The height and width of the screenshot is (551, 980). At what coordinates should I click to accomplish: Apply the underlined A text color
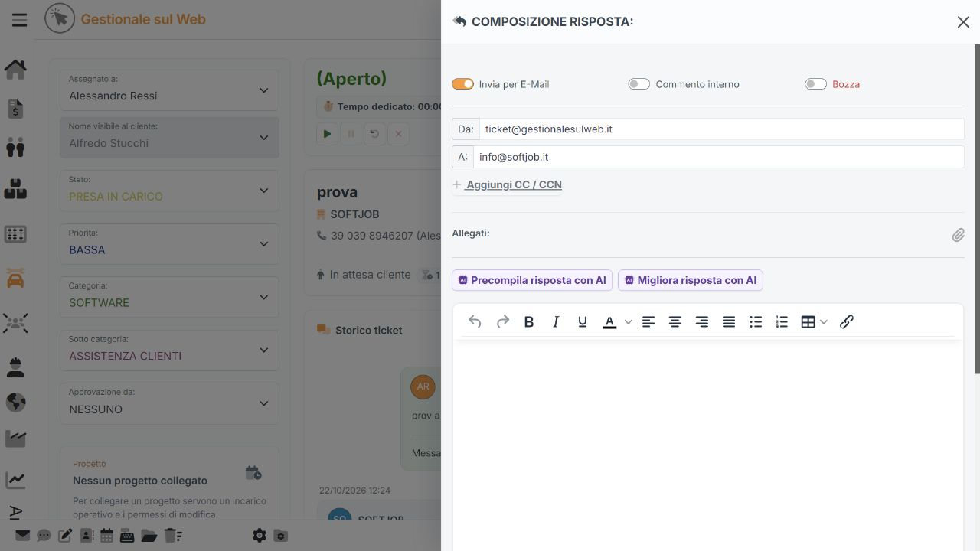tap(609, 322)
